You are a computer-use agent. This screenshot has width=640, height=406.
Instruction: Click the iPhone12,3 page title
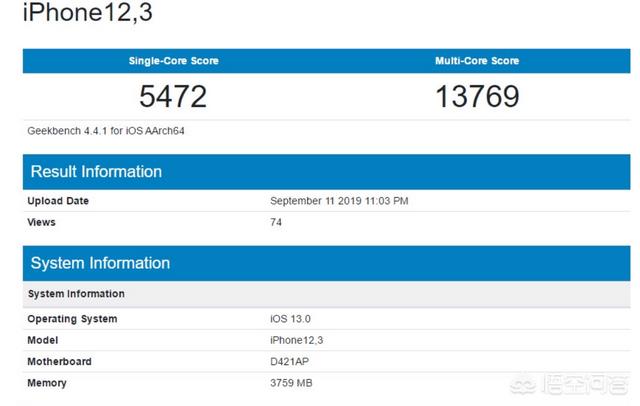[x=88, y=12]
